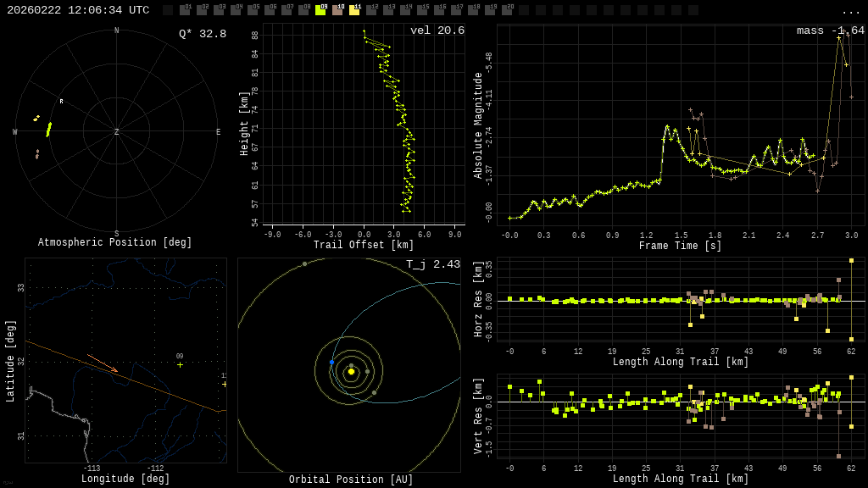Click the T_j 2.43 Tisserand readout

(x=432, y=264)
